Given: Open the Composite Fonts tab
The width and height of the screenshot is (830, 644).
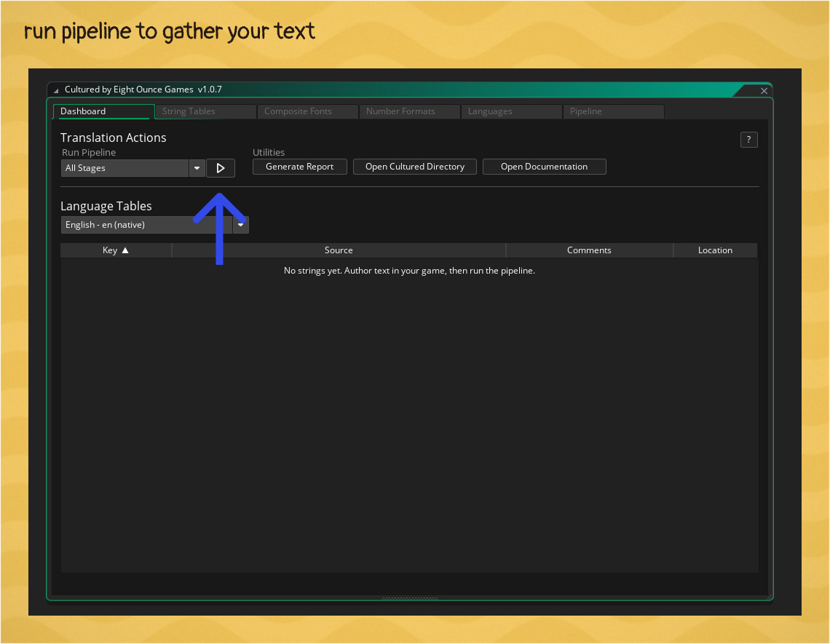Looking at the screenshot, I should [x=307, y=111].
